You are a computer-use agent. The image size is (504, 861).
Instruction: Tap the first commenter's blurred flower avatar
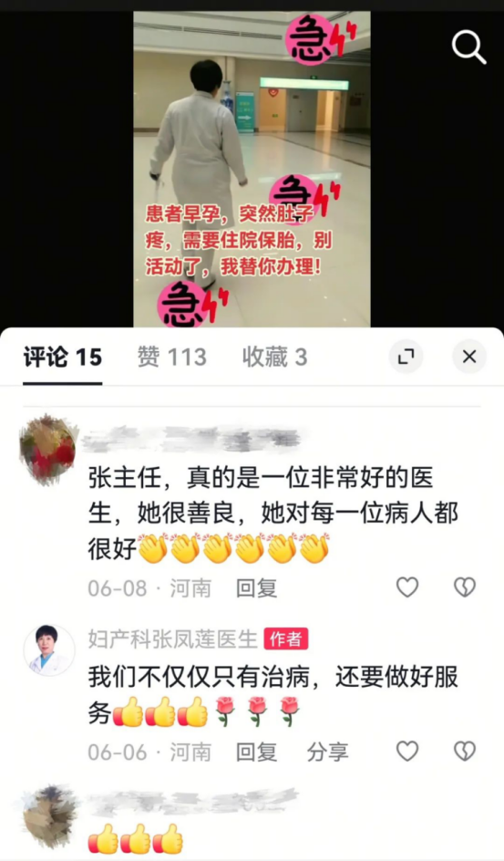[47, 449]
